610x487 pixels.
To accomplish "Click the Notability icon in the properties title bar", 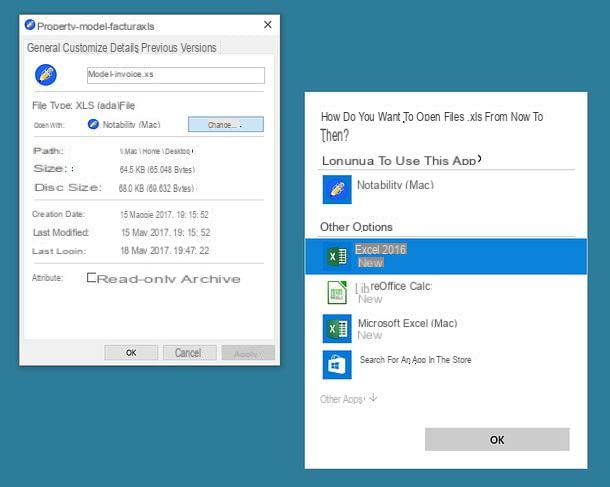I will point(30,25).
